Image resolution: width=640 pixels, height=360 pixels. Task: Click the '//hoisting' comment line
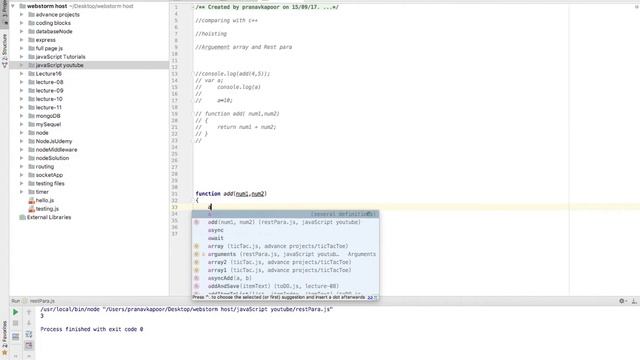pyautogui.click(x=211, y=34)
